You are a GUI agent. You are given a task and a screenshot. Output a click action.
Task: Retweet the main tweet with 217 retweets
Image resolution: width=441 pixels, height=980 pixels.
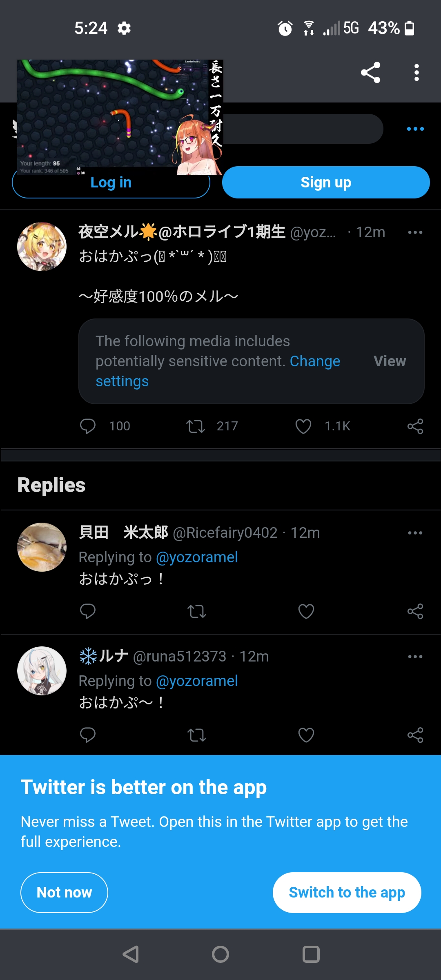196,426
